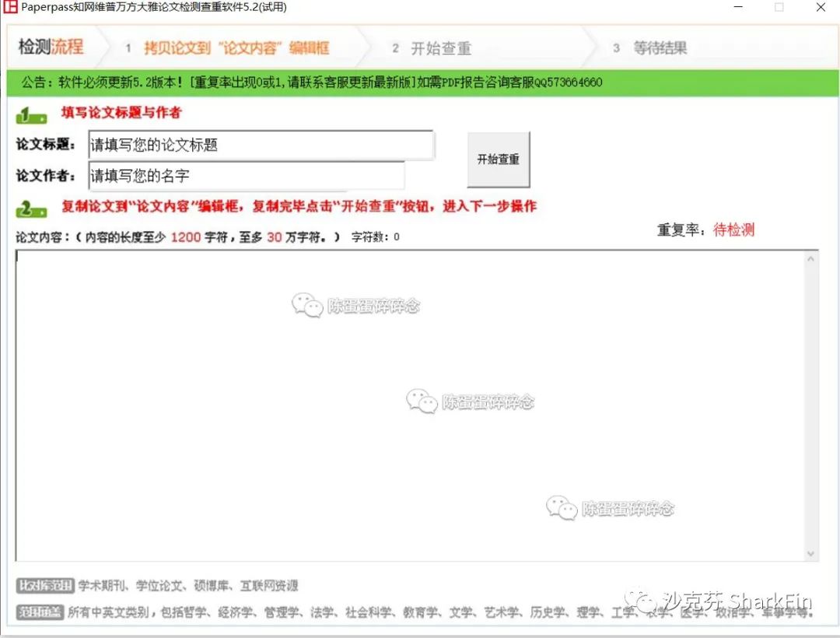
Task: Click the Paperpass app icon in title bar
Action: click(x=10, y=6)
